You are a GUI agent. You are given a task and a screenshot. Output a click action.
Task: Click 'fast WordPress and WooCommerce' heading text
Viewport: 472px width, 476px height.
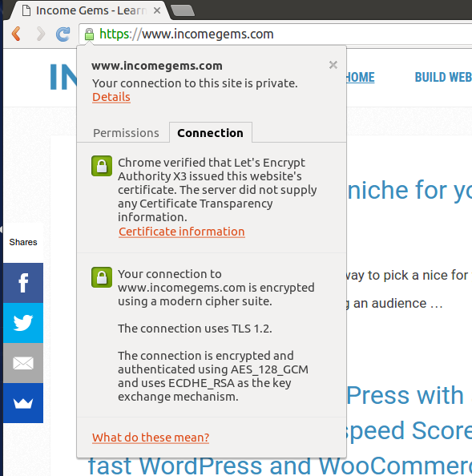(280, 466)
